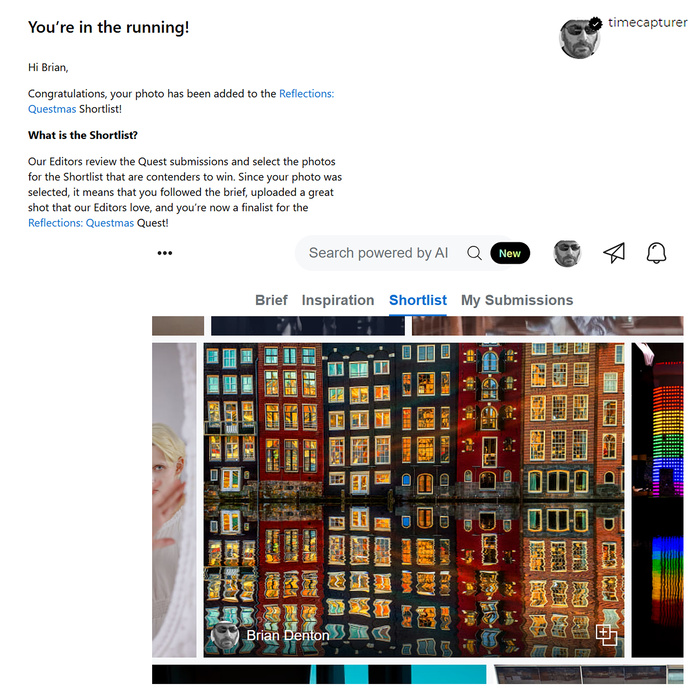Click the Reflections: Questmas Quest link

coord(81,223)
